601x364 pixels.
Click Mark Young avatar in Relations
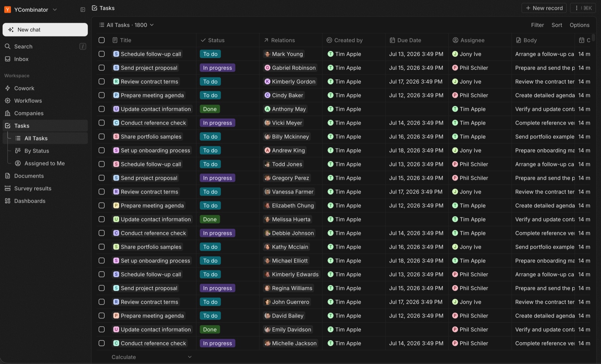[x=267, y=54]
